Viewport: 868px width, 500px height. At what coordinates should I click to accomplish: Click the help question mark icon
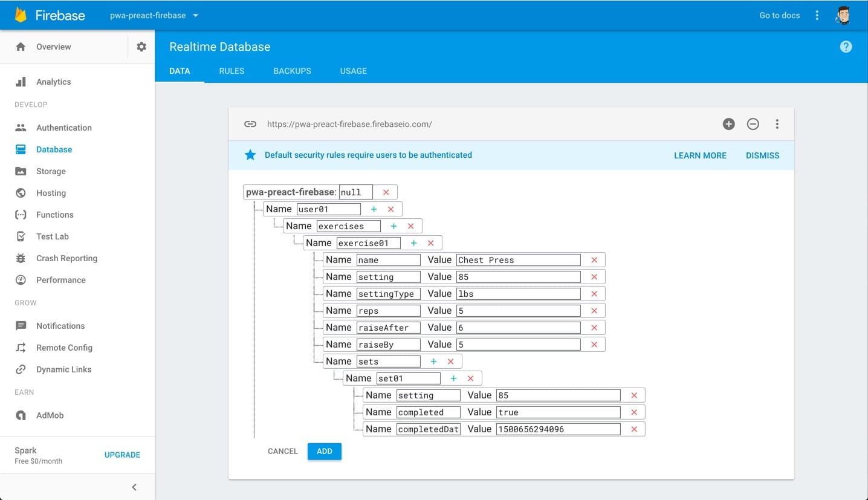(x=846, y=47)
